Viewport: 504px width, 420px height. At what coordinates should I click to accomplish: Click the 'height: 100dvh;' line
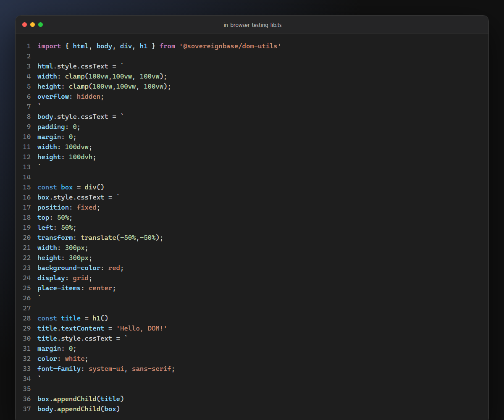point(67,157)
